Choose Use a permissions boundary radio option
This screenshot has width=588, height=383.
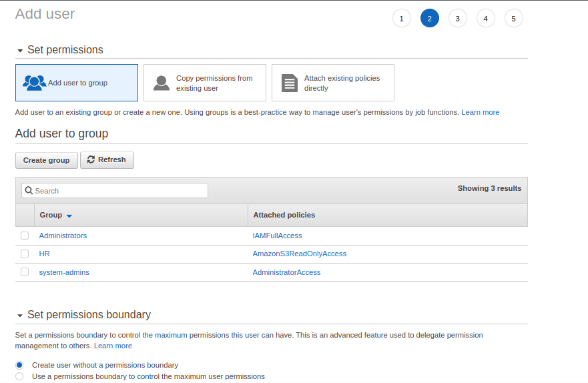click(19, 376)
